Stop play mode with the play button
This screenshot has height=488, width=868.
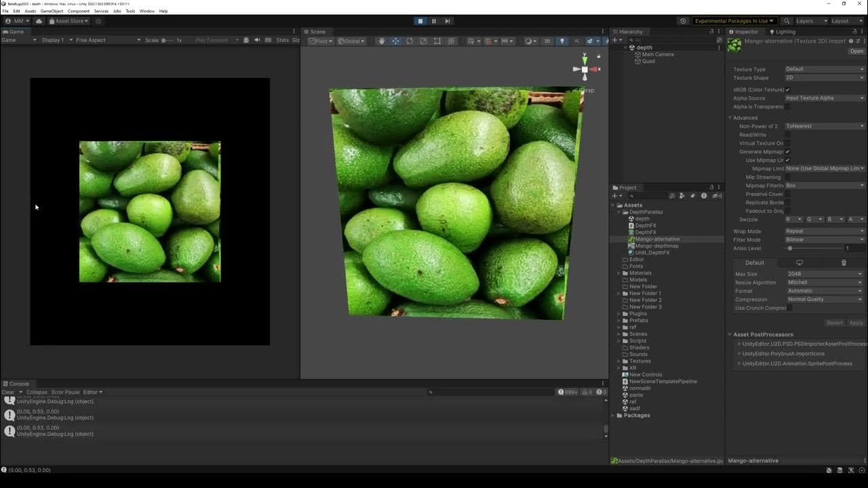coord(420,21)
